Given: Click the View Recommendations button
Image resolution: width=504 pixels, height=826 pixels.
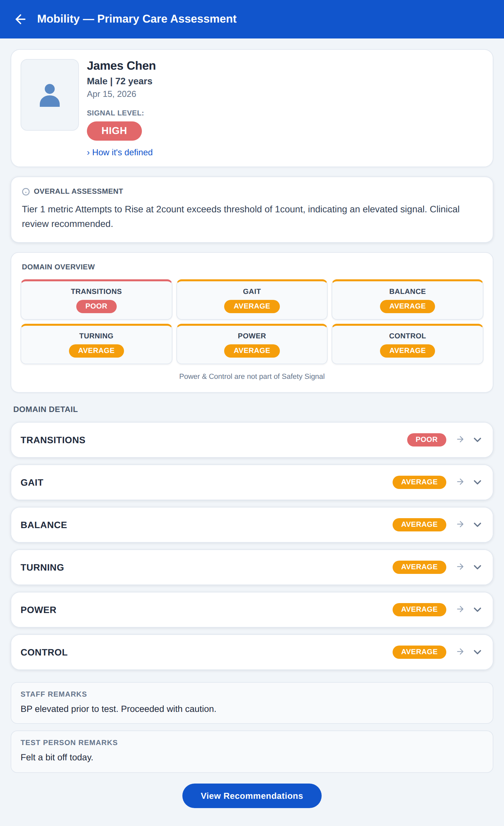Looking at the screenshot, I should point(252,796).
